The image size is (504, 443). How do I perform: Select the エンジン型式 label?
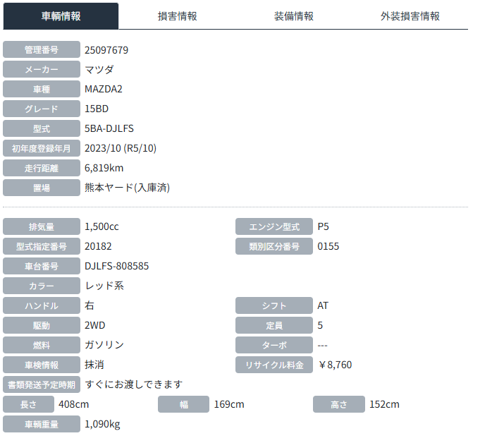point(274,227)
